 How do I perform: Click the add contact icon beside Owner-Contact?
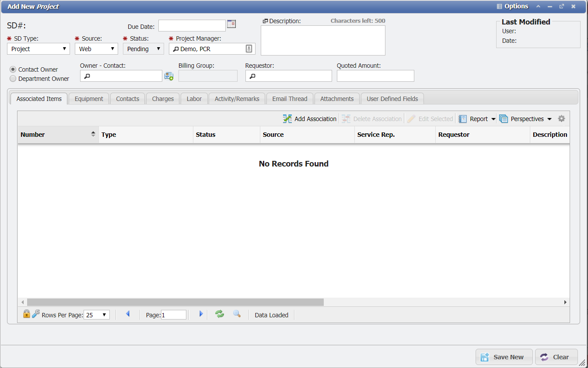coord(169,76)
